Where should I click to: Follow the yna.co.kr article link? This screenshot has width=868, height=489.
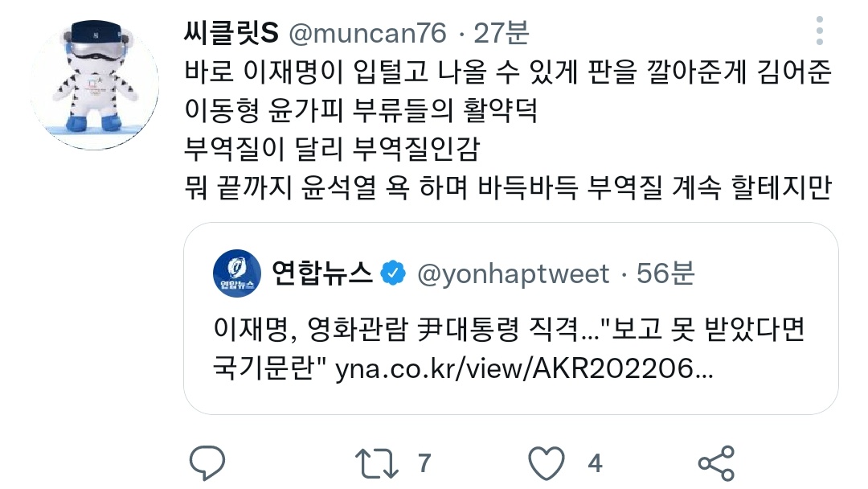(524, 368)
